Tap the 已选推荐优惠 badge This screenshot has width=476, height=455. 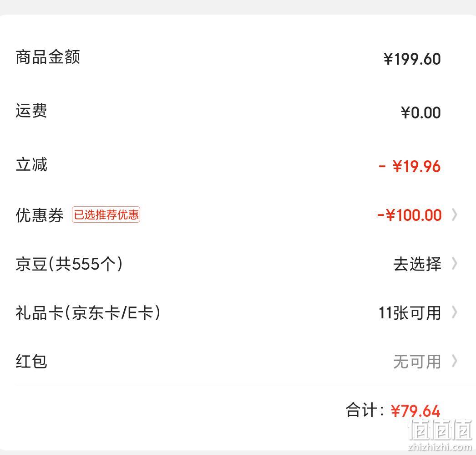point(106,215)
